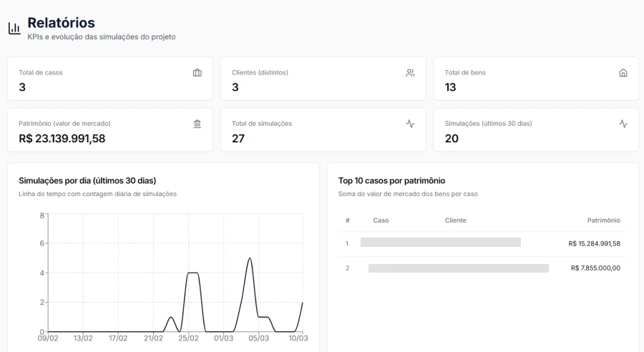Click the Total de simulações value 27
Viewport: 644px width, 352px height.
click(x=238, y=139)
